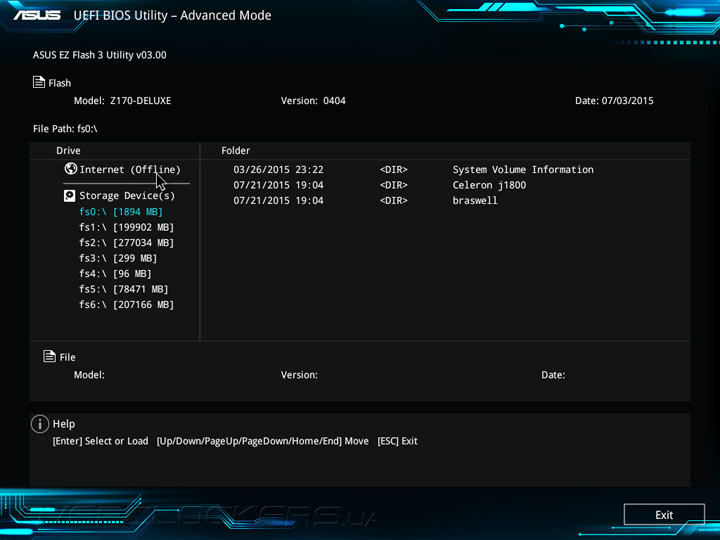Select drive fs2:\ [277034 MB]
720x540 pixels.
[126, 243]
